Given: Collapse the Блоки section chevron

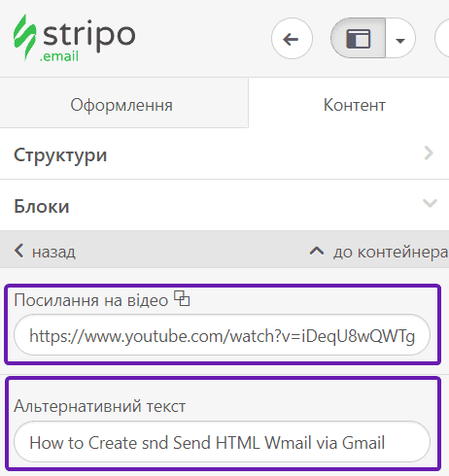Looking at the screenshot, I should [430, 203].
